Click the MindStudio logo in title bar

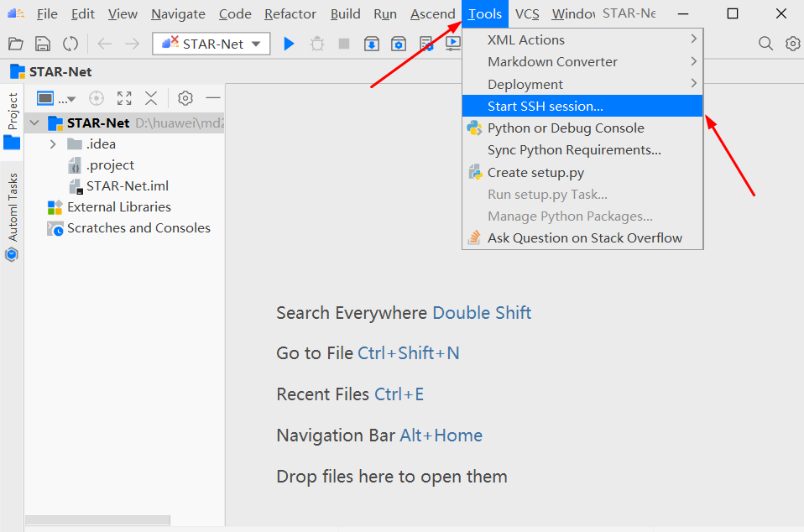(15, 13)
